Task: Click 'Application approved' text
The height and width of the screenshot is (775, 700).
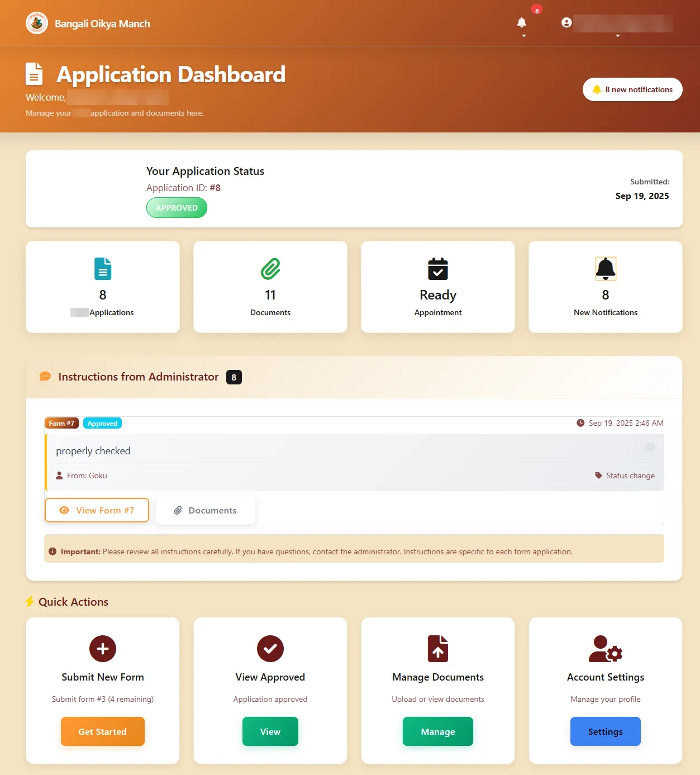Action: (270, 699)
